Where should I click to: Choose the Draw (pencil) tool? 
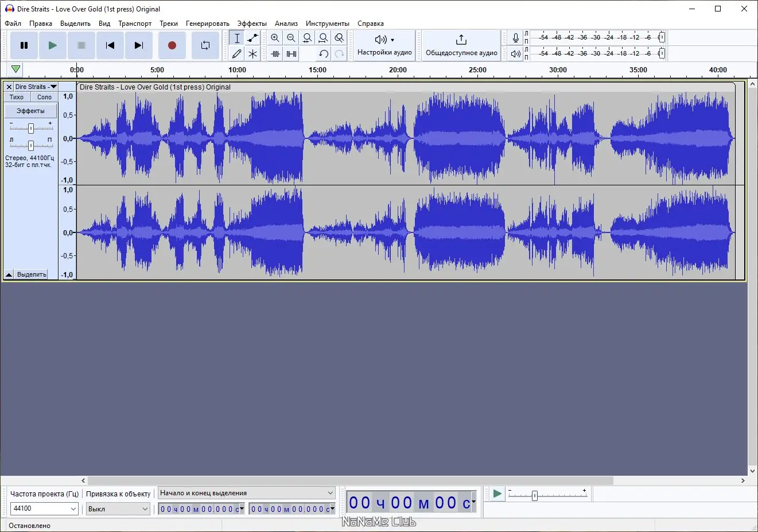[237, 53]
